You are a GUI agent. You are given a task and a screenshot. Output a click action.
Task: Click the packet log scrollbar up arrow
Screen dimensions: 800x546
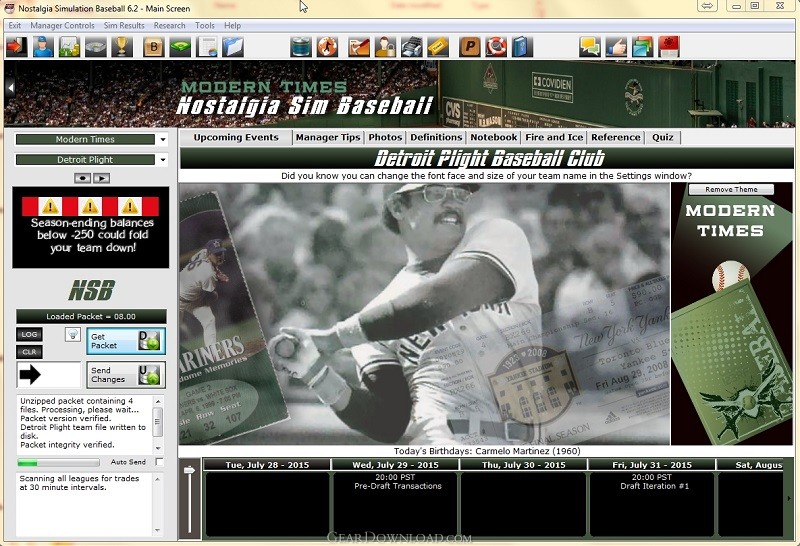[x=158, y=402]
